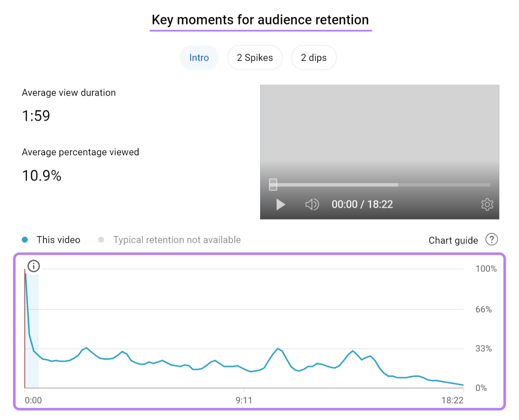Select the Intro key moment chip

[x=199, y=57]
